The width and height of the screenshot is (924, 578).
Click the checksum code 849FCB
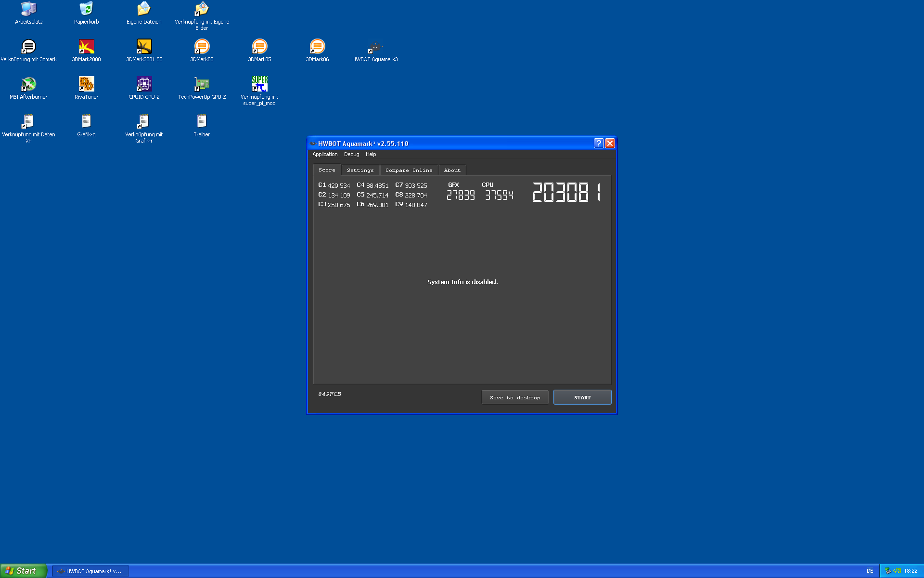(330, 394)
